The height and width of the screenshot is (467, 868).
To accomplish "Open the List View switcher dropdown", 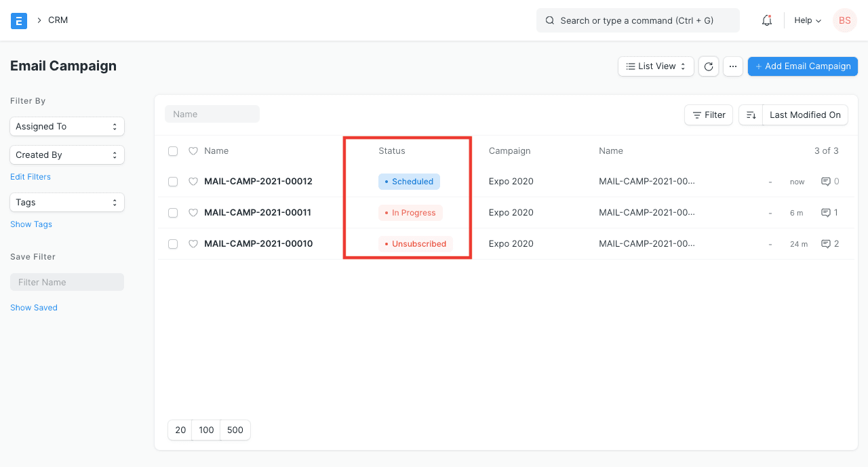I will click(x=656, y=66).
